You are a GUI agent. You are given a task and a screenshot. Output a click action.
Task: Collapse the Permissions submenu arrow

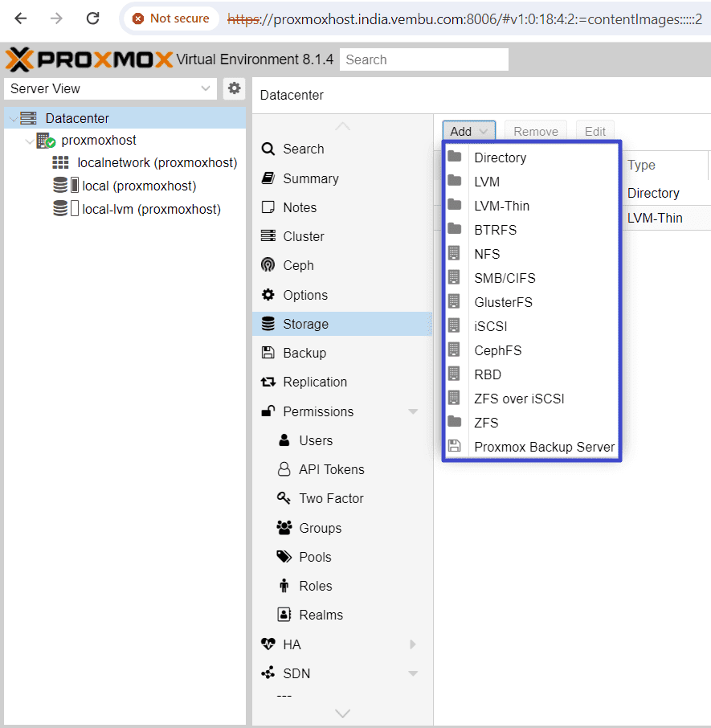(413, 411)
